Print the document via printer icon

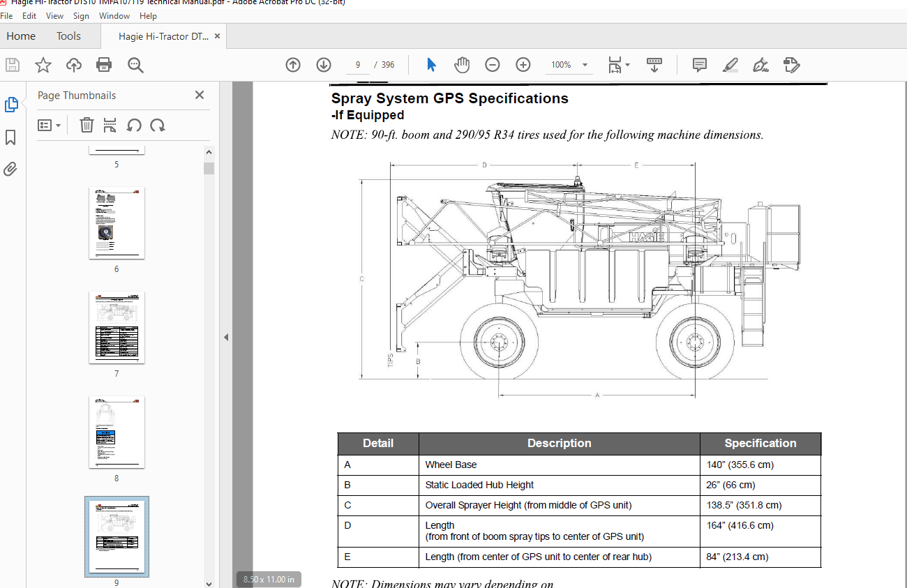point(104,65)
